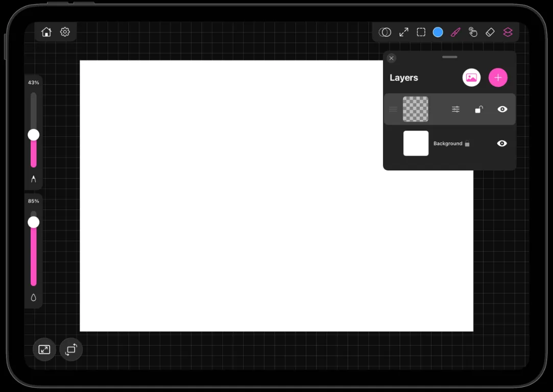553x392 pixels.
Task: Click the opacity droplet icon
Action: pos(34,298)
